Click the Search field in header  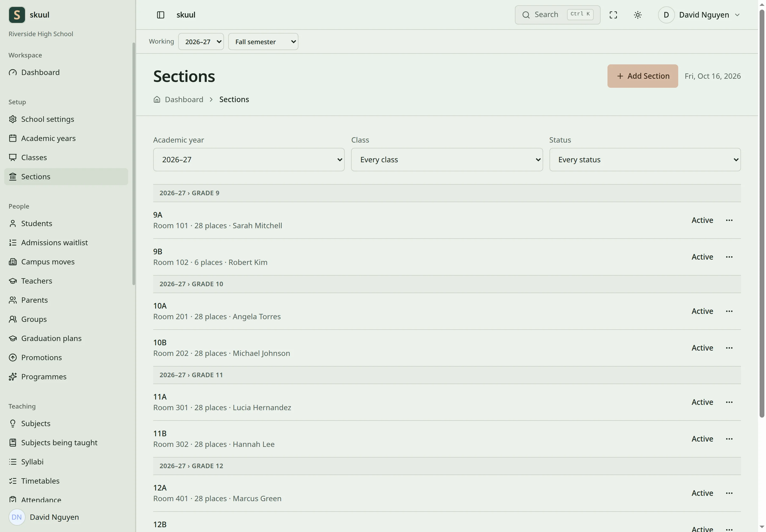[557, 15]
